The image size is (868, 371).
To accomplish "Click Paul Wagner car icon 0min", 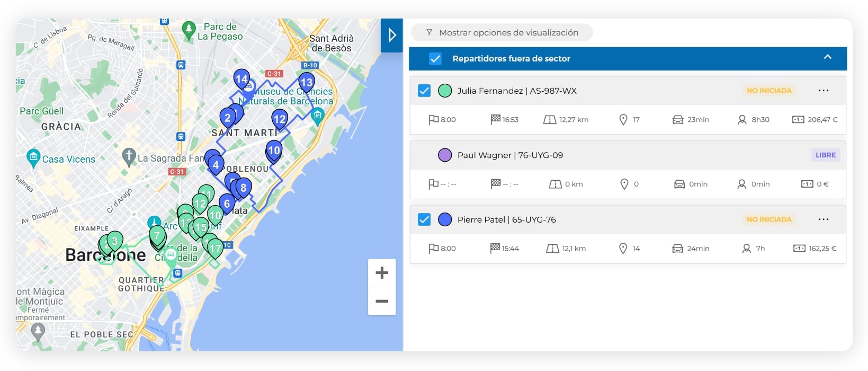I will (x=679, y=184).
